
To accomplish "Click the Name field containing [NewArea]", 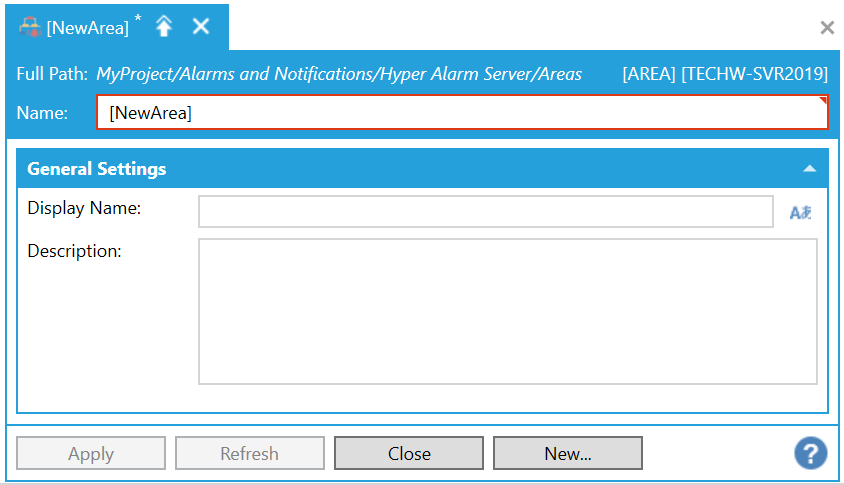I will pos(460,113).
